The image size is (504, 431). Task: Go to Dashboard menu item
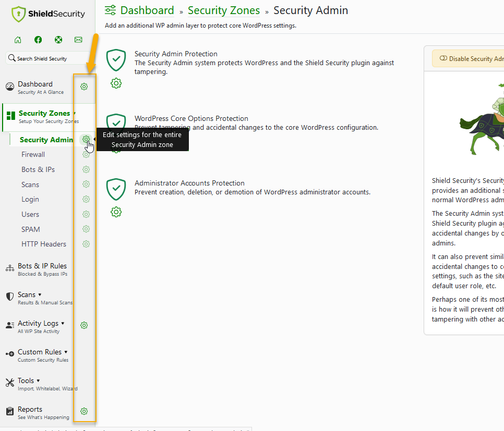[x=41, y=88]
